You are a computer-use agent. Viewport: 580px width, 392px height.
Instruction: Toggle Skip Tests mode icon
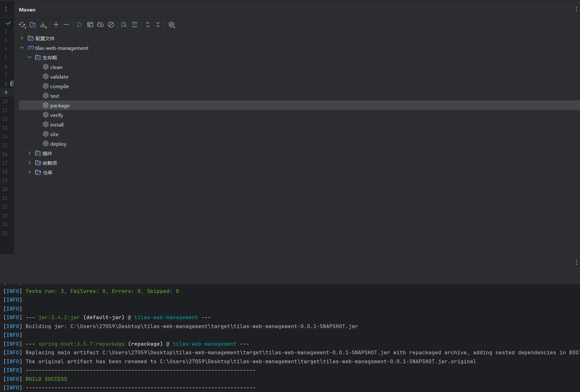click(111, 25)
